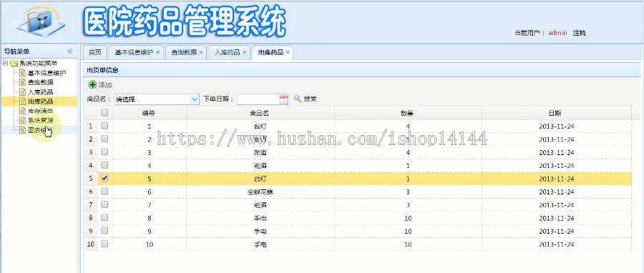This screenshot has height=273, width=644.
Task: Click inside the 商品名 请选择 combo box
Action: click(152, 99)
